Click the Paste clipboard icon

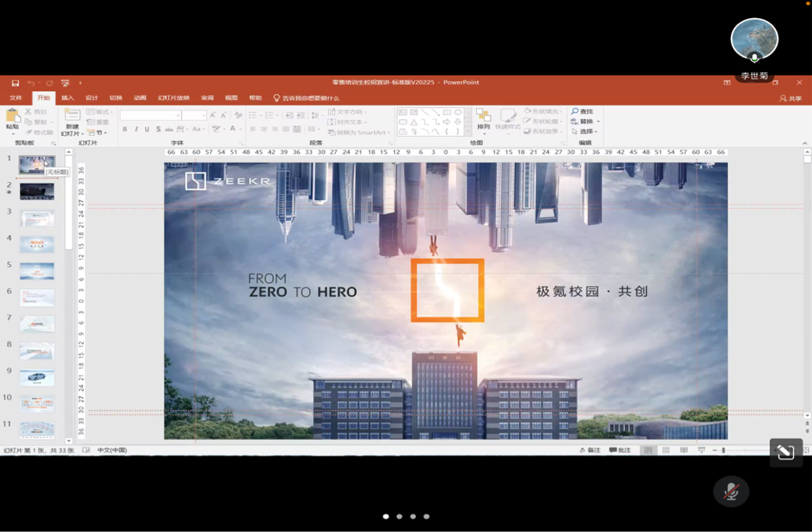[12, 117]
